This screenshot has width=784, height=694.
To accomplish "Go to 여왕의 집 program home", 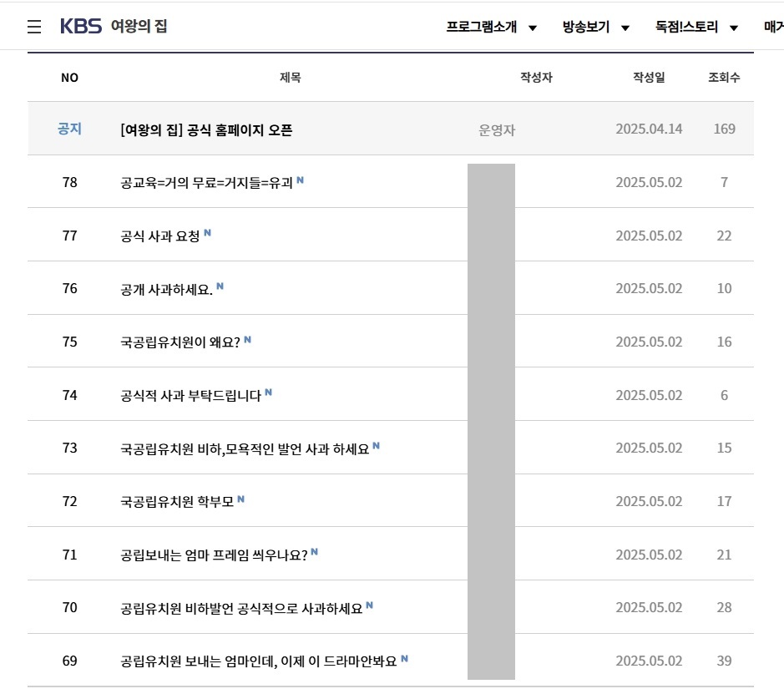I will [x=139, y=27].
